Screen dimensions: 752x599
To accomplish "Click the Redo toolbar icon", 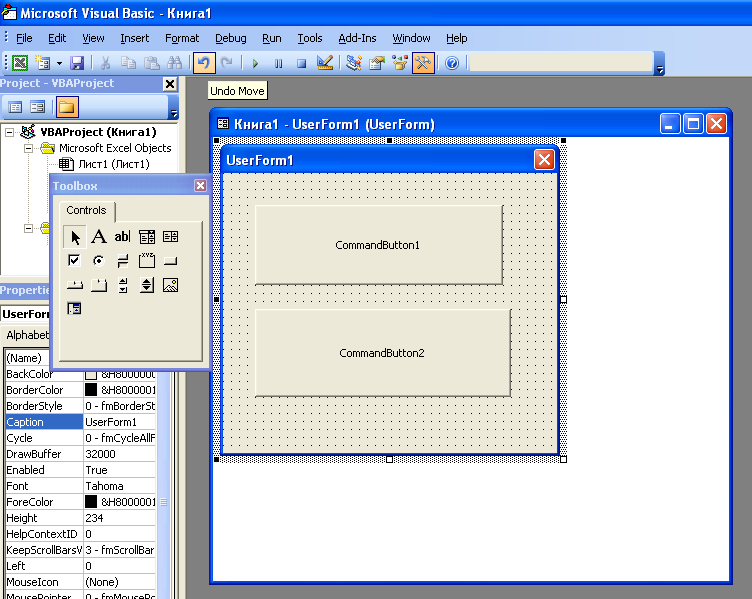I will click(x=227, y=63).
